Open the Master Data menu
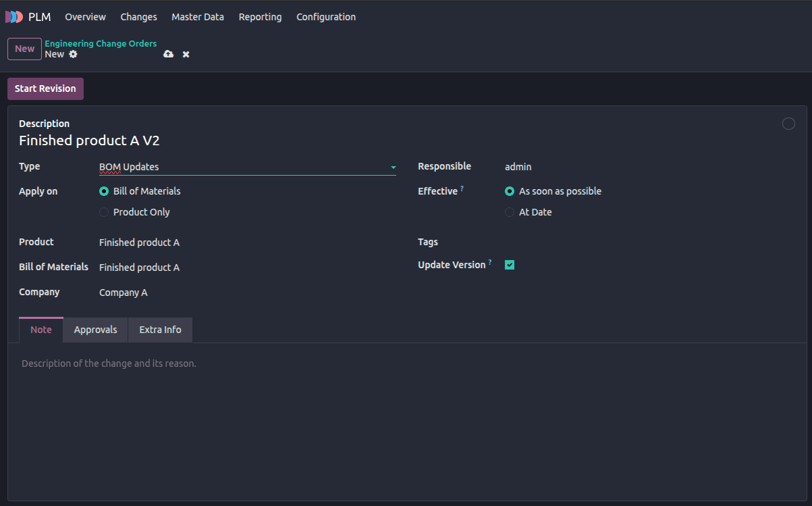This screenshot has height=506, width=812. 198,17
